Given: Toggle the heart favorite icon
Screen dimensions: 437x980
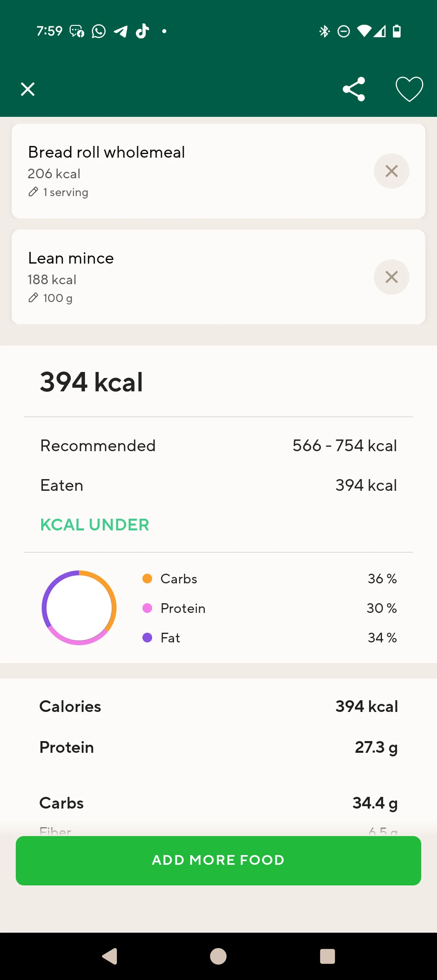Looking at the screenshot, I should (409, 89).
